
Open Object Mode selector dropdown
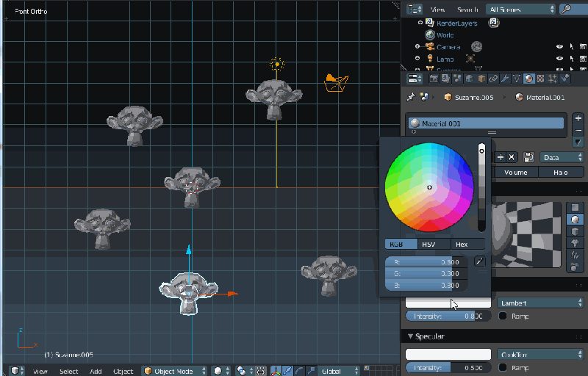pos(174,371)
